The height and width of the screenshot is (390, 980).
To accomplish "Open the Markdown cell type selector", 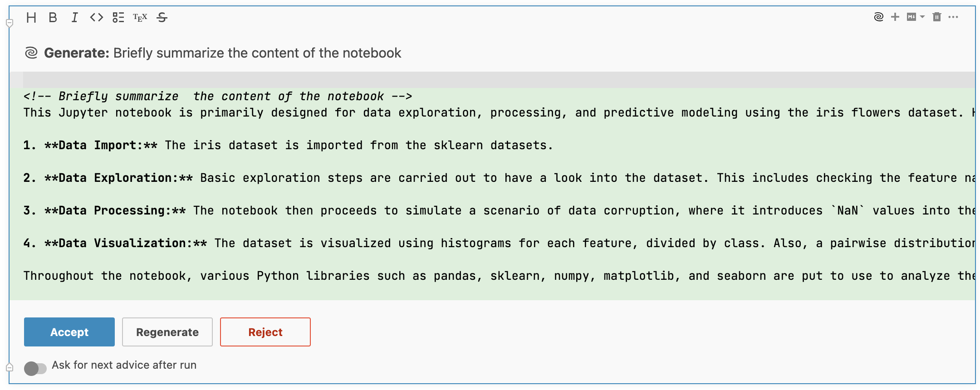I will (912, 17).
